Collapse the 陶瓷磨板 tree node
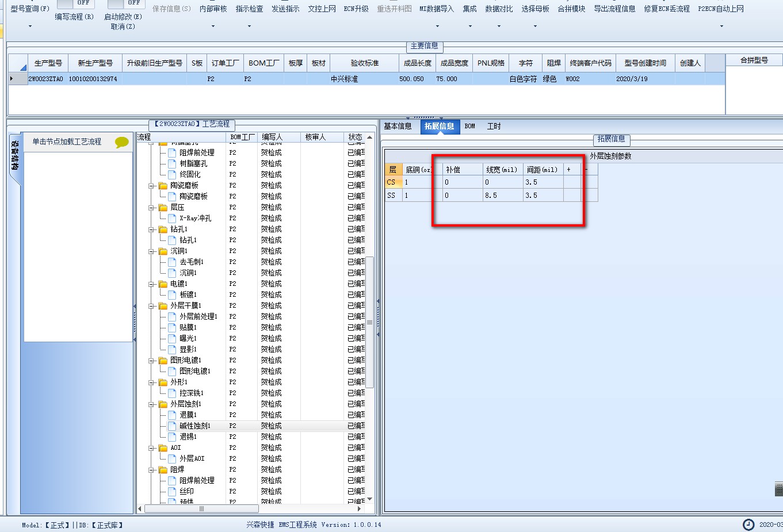This screenshot has height=532, width=783. coord(152,185)
